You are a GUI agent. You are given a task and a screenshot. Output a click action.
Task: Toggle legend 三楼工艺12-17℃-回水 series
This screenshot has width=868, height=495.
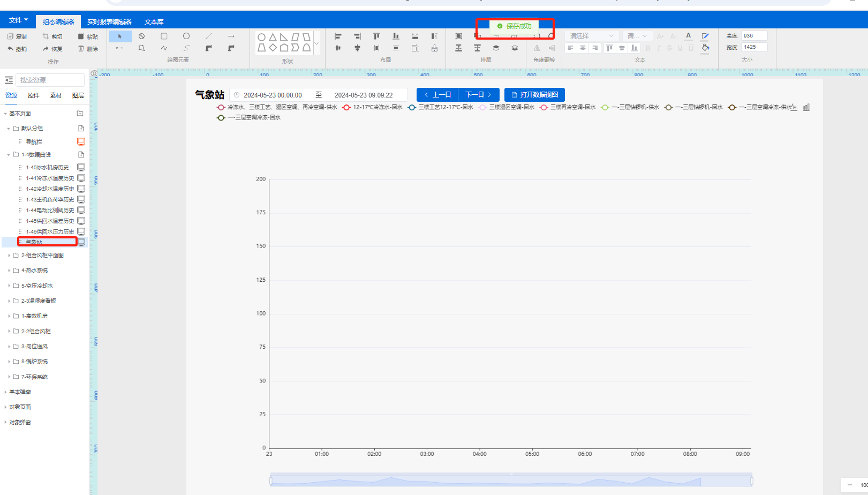click(x=441, y=107)
